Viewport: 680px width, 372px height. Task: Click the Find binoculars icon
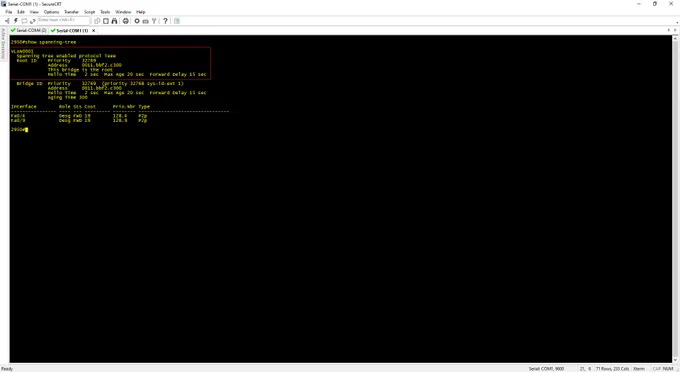point(114,21)
